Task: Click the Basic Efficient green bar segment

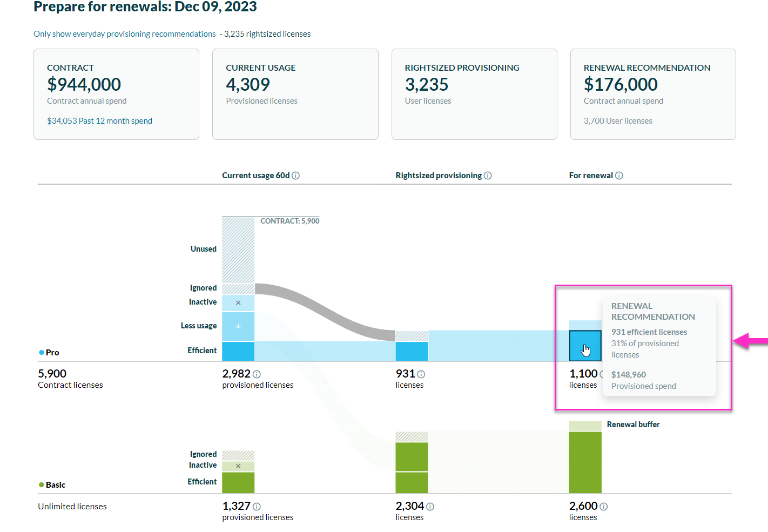Action: pos(238,482)
